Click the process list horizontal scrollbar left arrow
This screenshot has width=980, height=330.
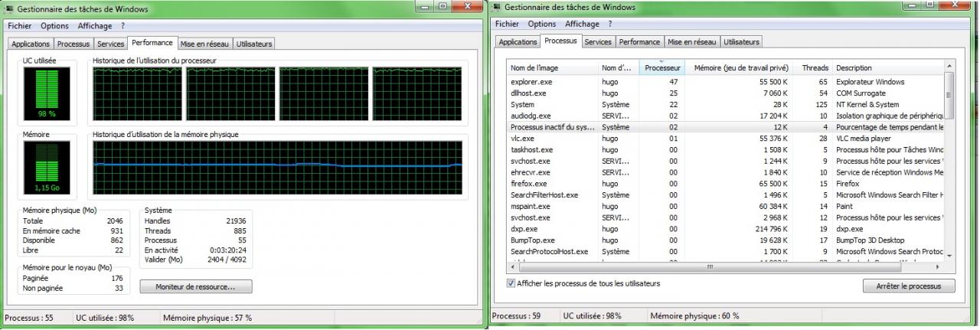511,266
